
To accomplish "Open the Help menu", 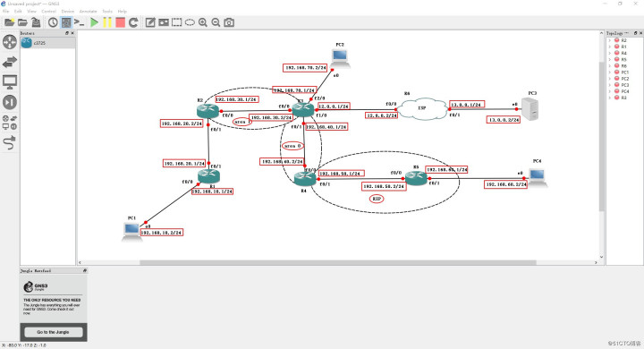I will (x=123, y=11).
